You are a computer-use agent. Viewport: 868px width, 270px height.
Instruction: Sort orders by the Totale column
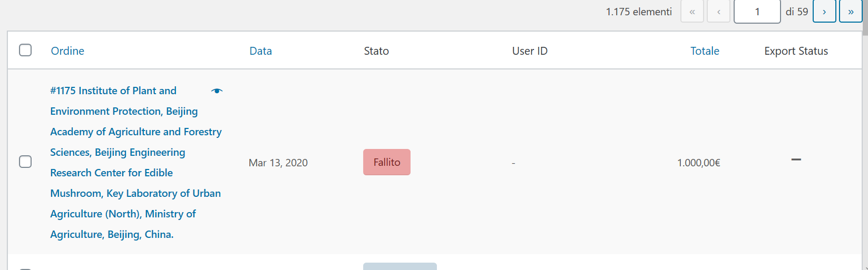pos(705,51)
